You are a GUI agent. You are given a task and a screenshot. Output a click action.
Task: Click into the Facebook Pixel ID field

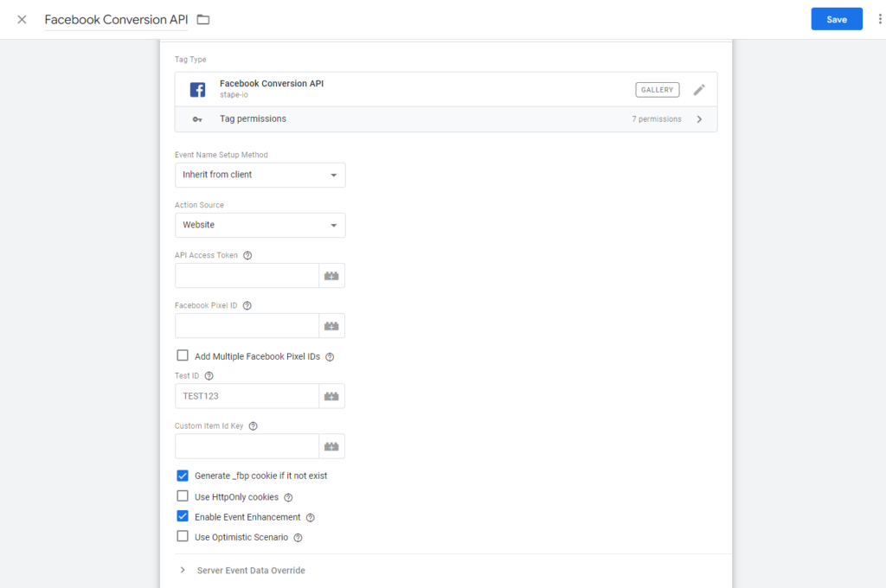pos(247,326)
